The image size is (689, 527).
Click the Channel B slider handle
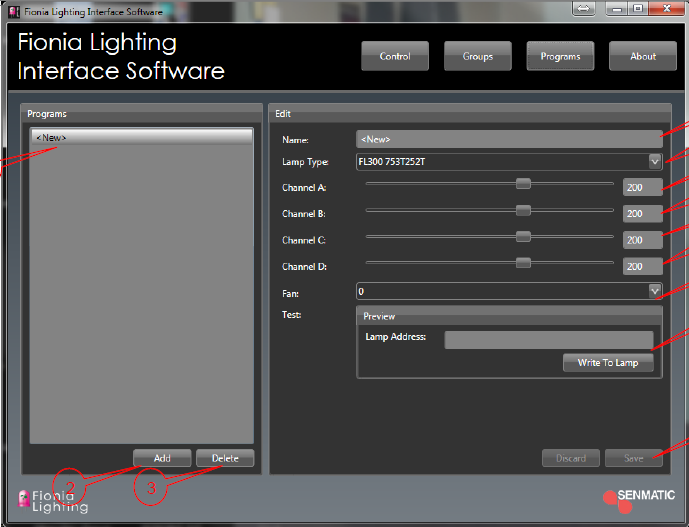(x=523, y=210)
